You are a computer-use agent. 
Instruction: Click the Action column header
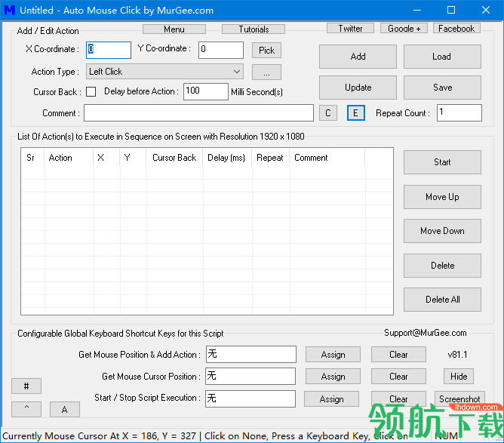(69, 158)
